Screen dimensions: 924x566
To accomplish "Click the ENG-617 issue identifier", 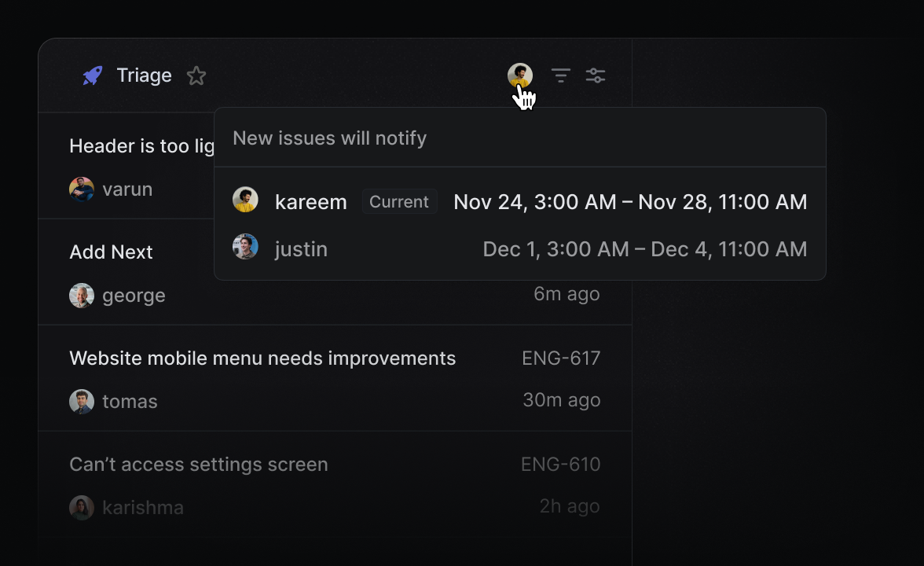I will tap(561, 358).
